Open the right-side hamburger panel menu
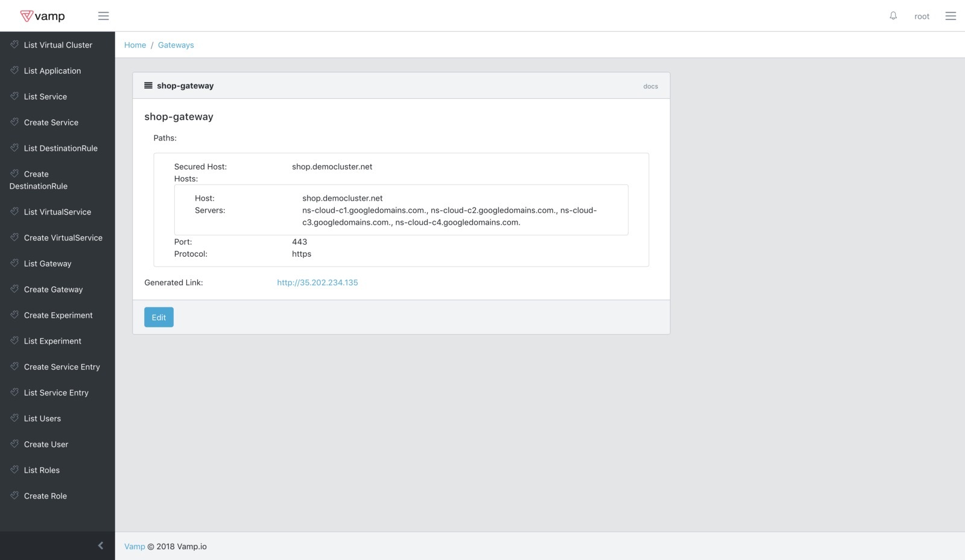The image size is (965, 560). click(x=951, y=16)
